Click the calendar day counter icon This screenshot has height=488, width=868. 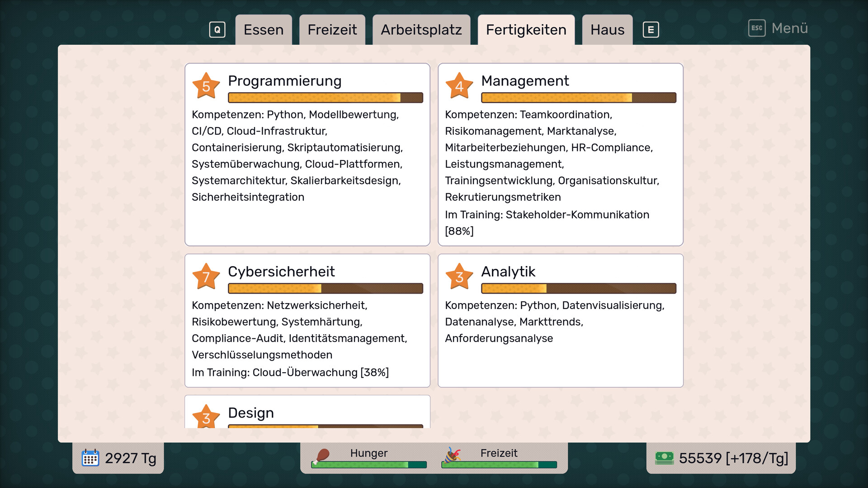point(90,458)
